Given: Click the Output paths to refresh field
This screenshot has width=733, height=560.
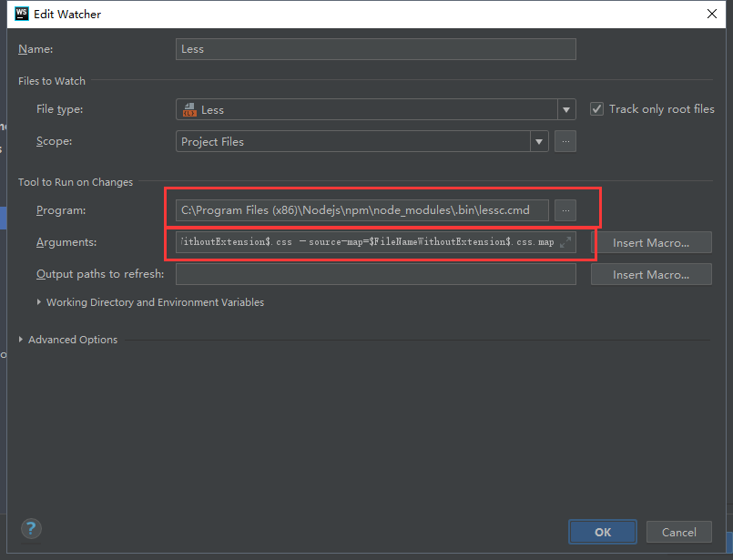Looking at the screenshot, I should pos(375,273).
